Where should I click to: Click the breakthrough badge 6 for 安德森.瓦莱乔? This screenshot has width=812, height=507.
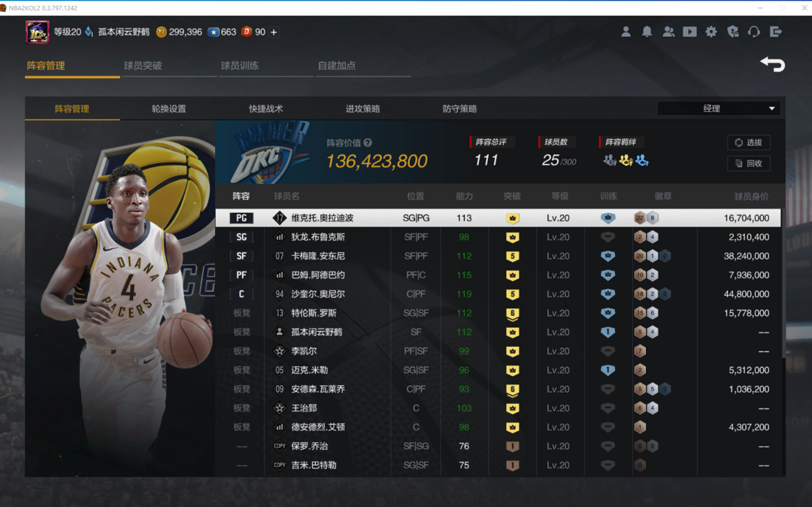(x=513, y=390)
